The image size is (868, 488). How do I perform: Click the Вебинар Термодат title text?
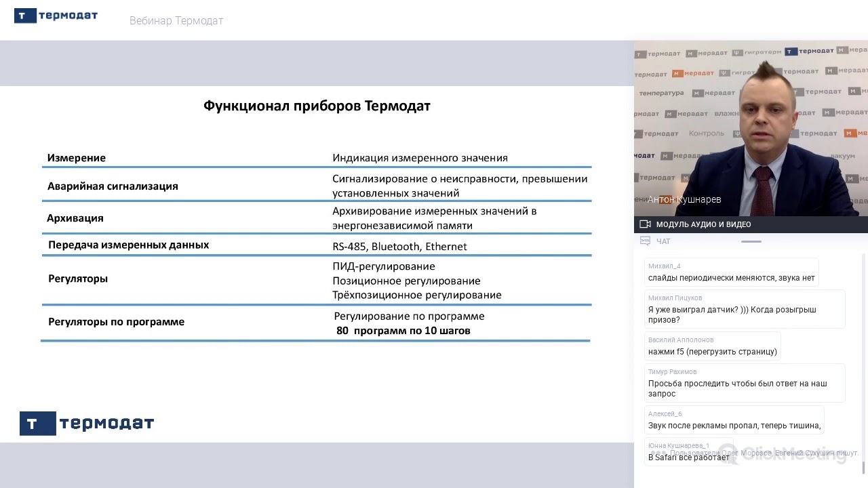pyautogui.click(x=176, y=21)
